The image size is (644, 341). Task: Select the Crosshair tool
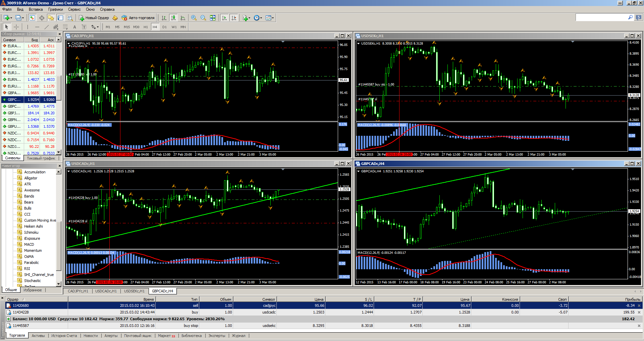16,27
